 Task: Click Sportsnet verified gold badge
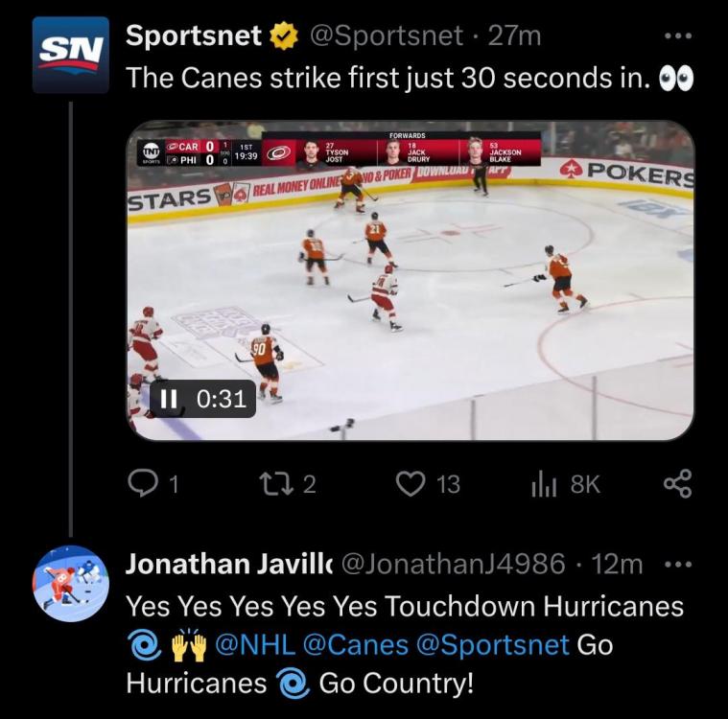point(282,36)
